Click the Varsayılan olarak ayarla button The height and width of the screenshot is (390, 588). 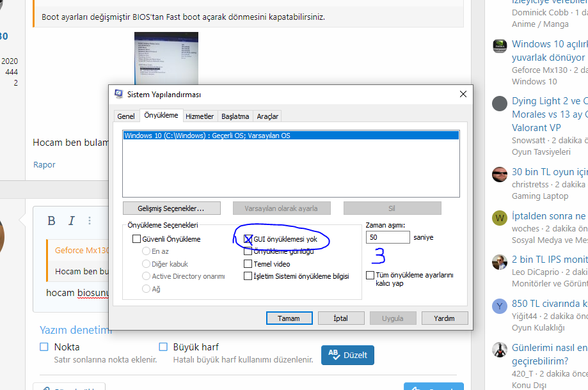[x=282, y=208]
